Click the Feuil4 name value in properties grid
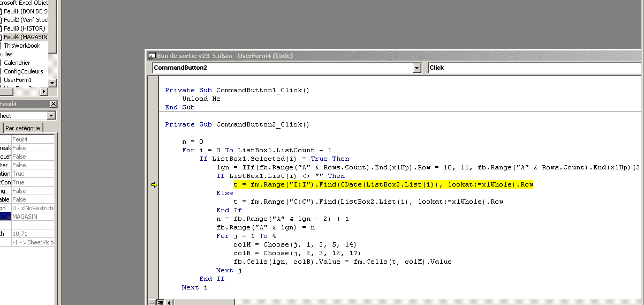Screen dimensions: 644x305 pos(33,139)
